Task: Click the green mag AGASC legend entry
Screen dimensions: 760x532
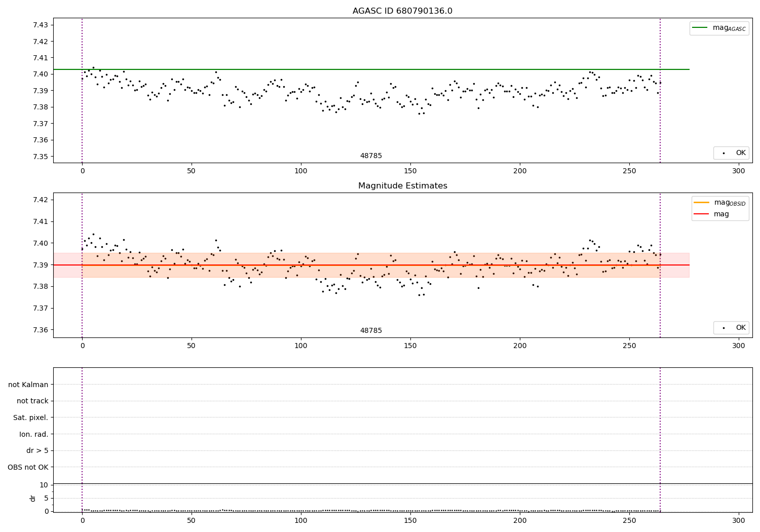Action: pyautogui.click(x=719, y=28)
